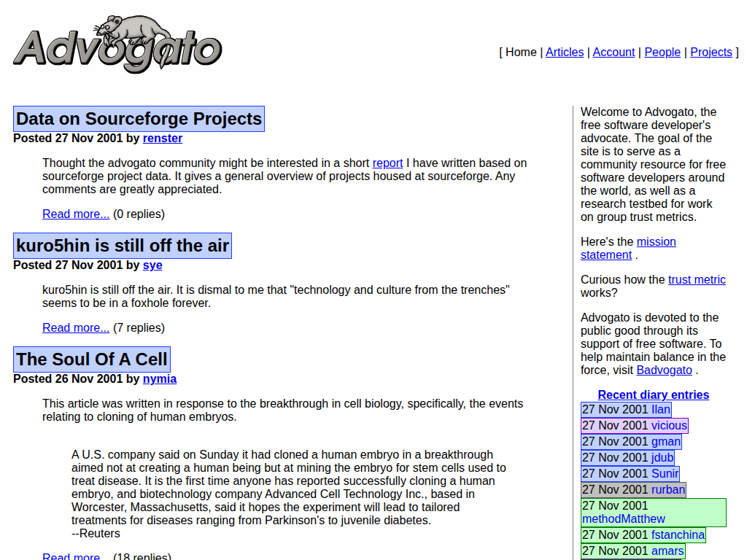Follow the 'report' link in first article

coord(387,163)
